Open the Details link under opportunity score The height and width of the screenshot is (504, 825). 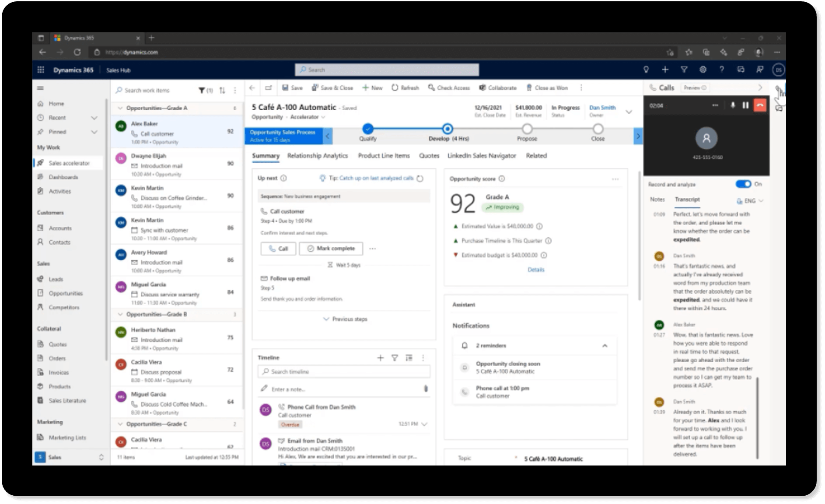pos(536,269)
